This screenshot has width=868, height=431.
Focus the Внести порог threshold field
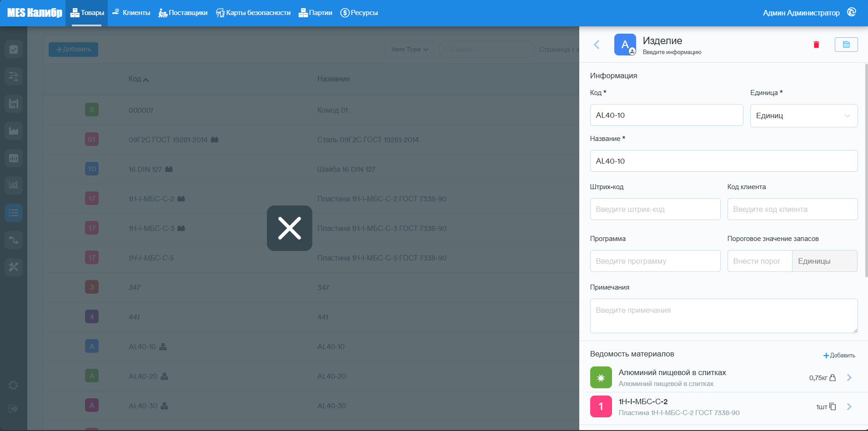760,261
